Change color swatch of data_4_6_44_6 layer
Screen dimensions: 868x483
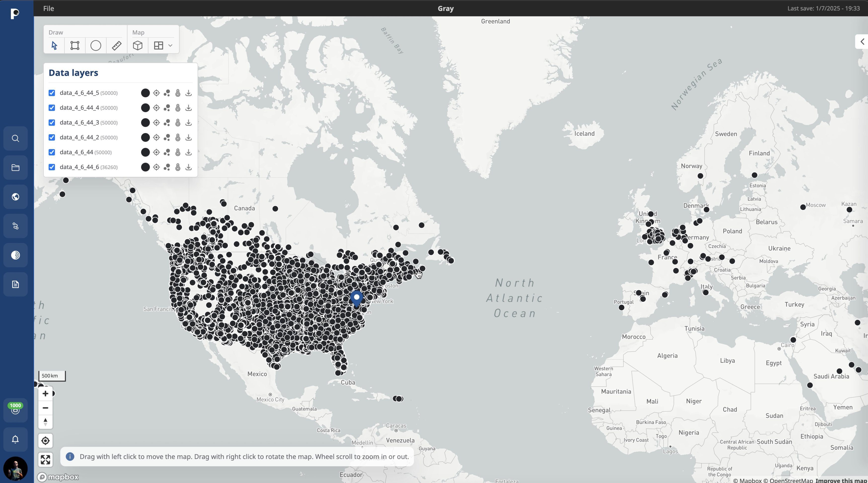145,167
